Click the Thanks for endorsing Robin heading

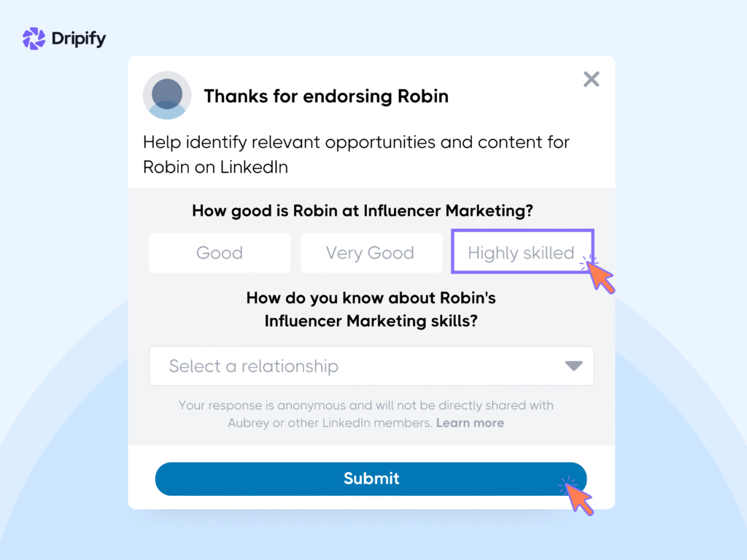click(326, 96)
